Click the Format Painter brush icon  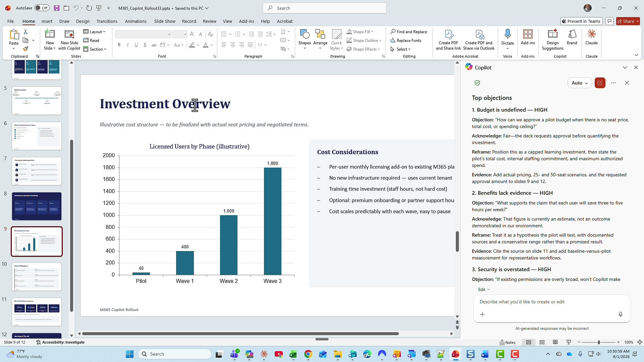coord(25,49)
